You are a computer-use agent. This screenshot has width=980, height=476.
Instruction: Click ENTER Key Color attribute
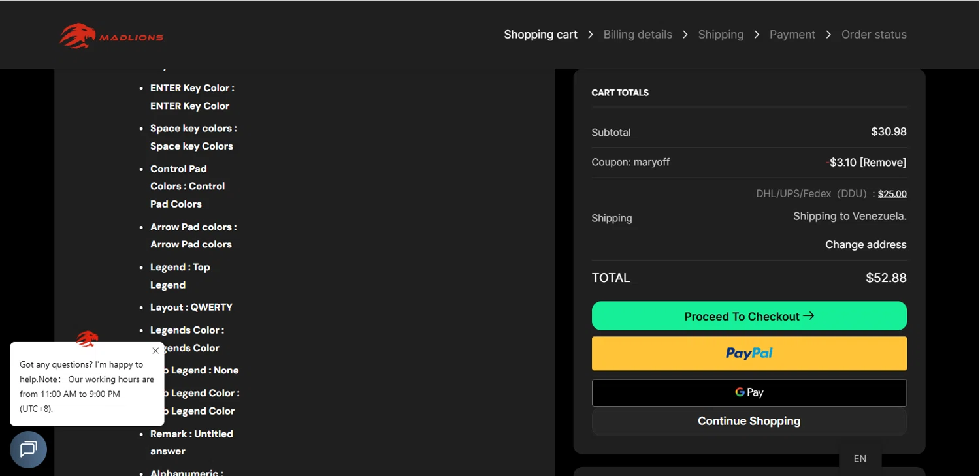click(192, 97)
